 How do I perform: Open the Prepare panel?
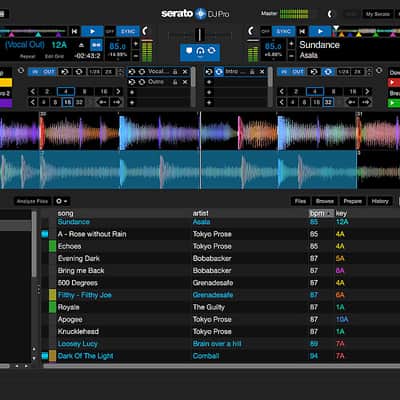[x=353, y=201]
